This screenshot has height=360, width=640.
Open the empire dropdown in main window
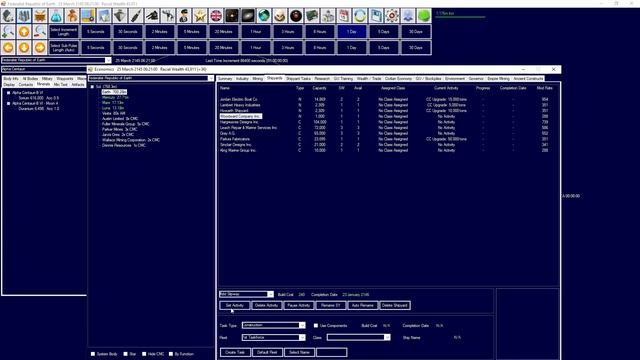tap(108, 60)
